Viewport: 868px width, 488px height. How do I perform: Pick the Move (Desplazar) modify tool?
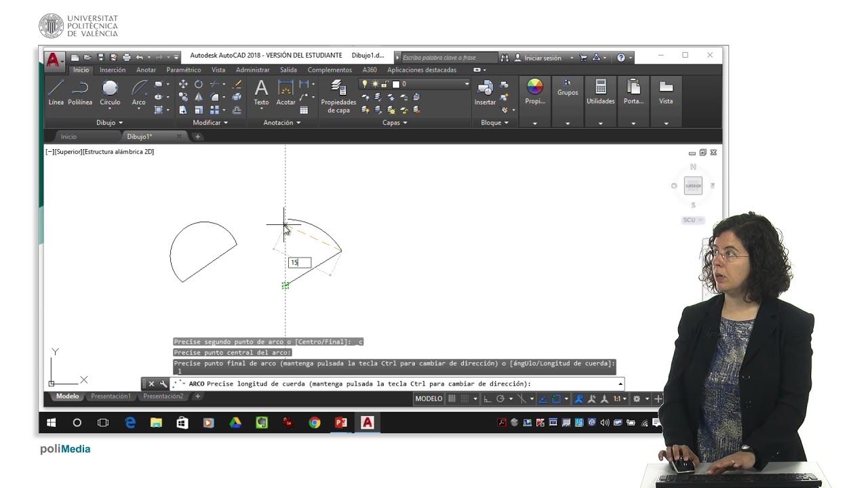pyautogui.click(x=183, y=84)
